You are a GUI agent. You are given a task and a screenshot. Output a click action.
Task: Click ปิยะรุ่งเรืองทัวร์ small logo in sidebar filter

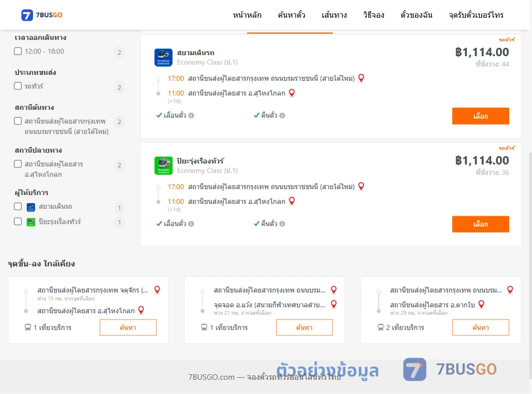(31, 222)
